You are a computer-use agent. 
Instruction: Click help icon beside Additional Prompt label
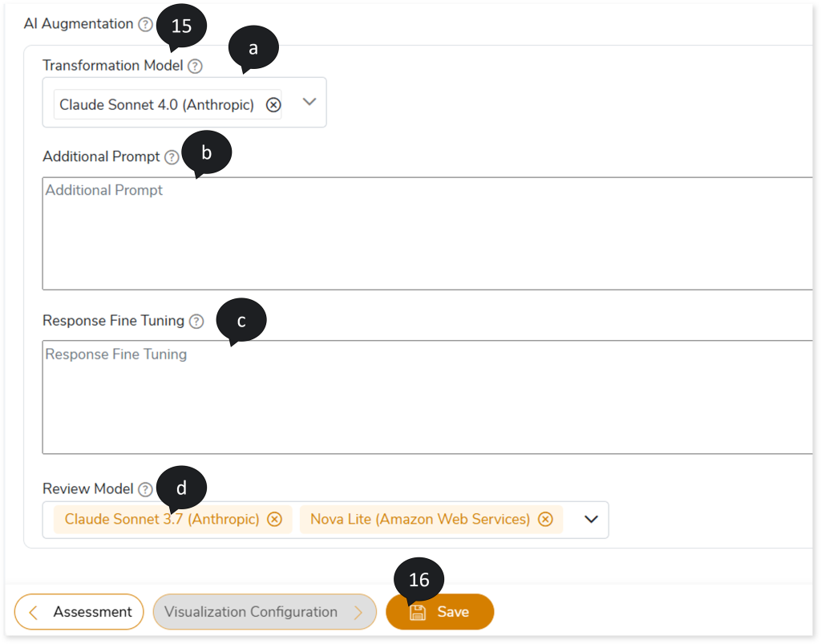tap(172, 158)
